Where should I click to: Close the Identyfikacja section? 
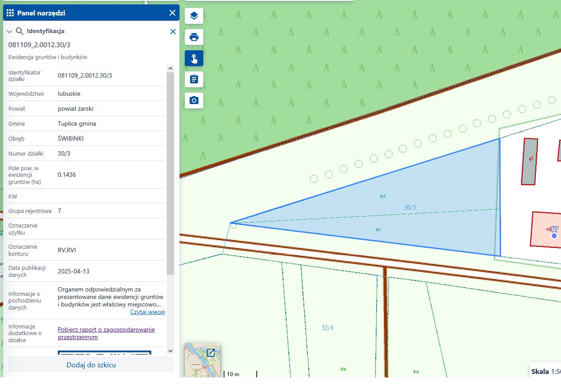click(x=173, y=31)
